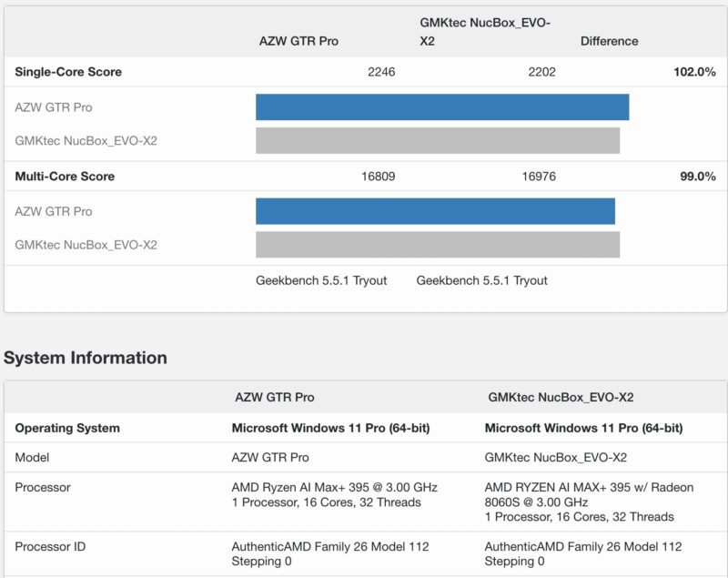Click the blue single-core bar for AZW GTR Pro
The width and height of the screenshot is (728, 578).
pos(444,106)
